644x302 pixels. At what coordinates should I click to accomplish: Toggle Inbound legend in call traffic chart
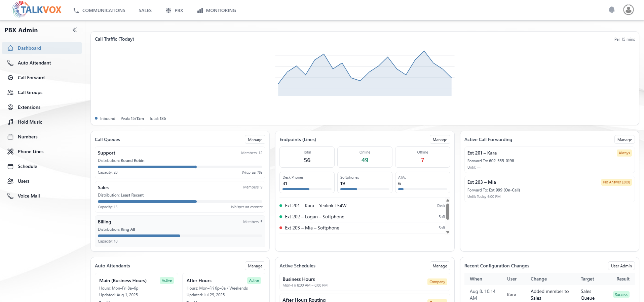tap(105, 119)
